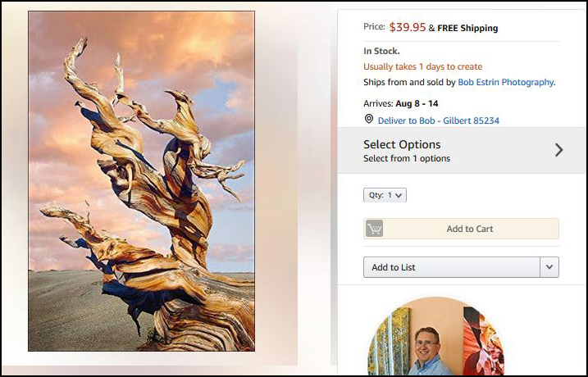The width and height of the screenshot is (588, 377).
Task: Click the seller's circular profile photo
Action: [x=435, y=337]
